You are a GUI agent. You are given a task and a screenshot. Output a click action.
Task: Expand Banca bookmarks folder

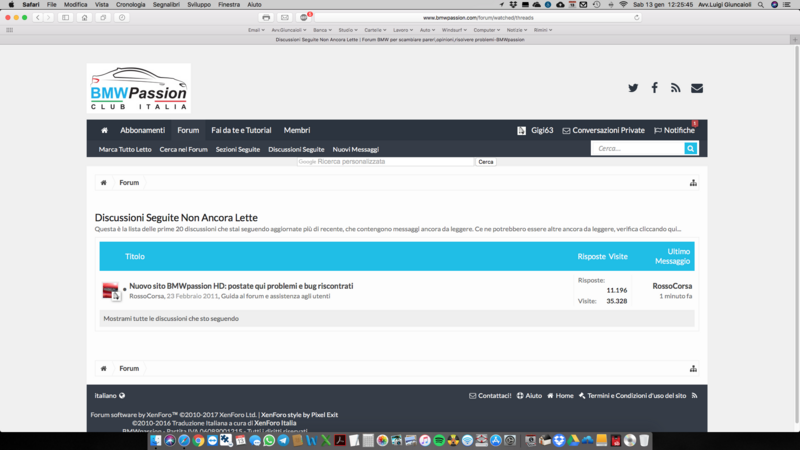tap(322, 30)
